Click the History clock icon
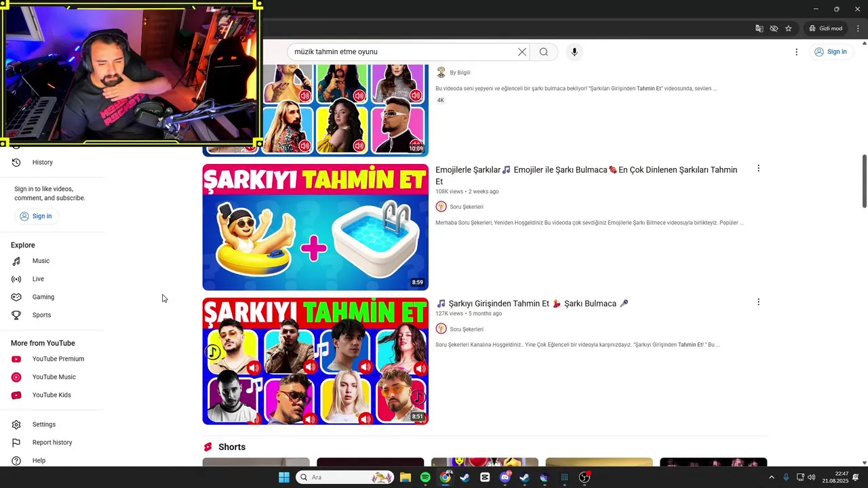 point(16,162)
